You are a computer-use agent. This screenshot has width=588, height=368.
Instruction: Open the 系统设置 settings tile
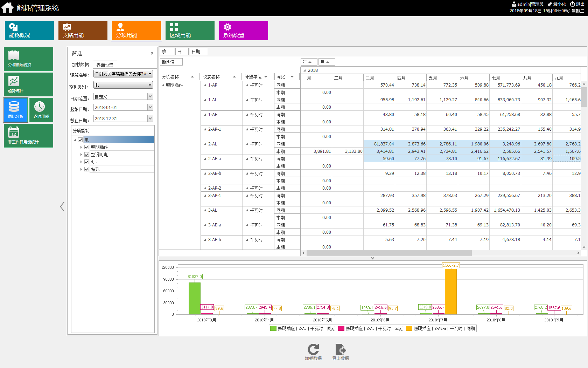click(243, 30)
